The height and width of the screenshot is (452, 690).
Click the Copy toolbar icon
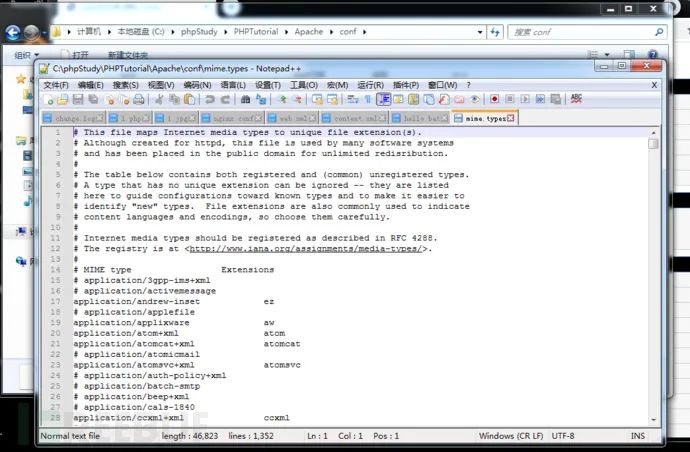pyautogui.click(x=174, y=99)
